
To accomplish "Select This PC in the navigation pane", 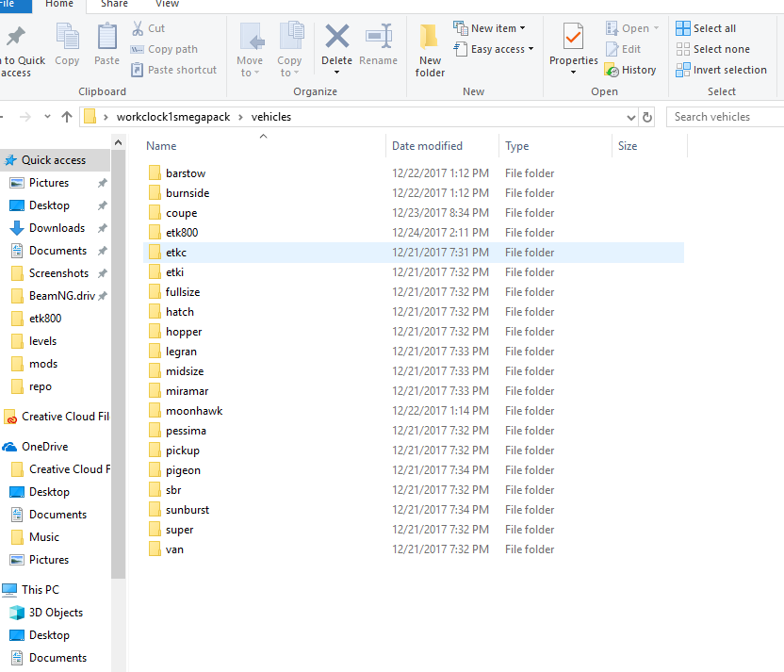I will coord(30,590).
